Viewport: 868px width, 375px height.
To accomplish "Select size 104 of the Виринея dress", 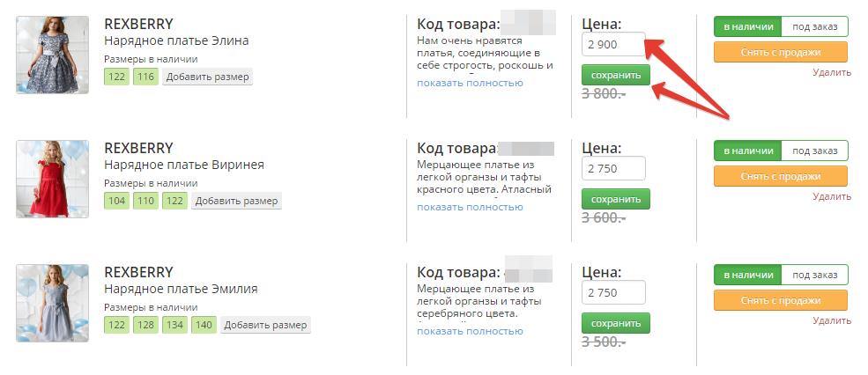I will tap(116, 201).
